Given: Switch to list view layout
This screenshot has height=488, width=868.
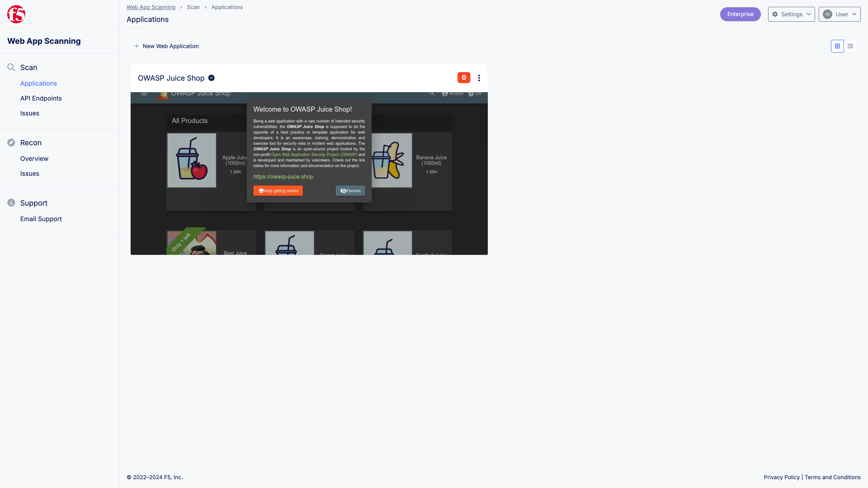Looking at the screenshot, I should pos(850,46).
